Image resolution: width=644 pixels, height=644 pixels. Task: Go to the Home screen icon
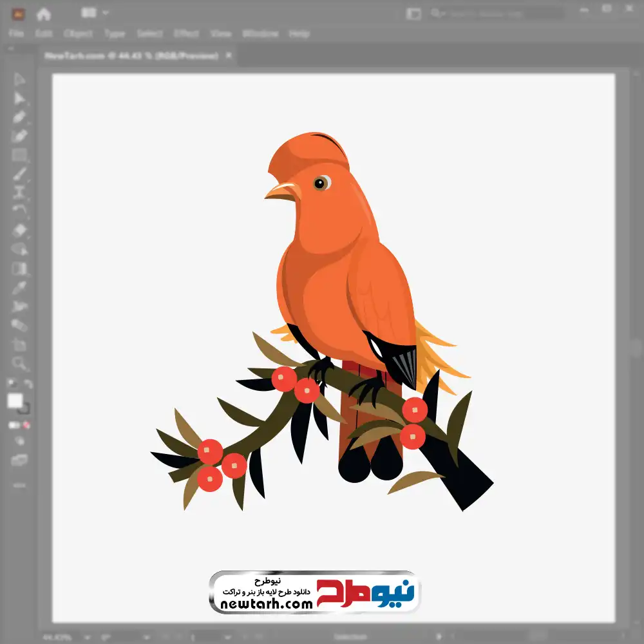[x=43, y=14]
